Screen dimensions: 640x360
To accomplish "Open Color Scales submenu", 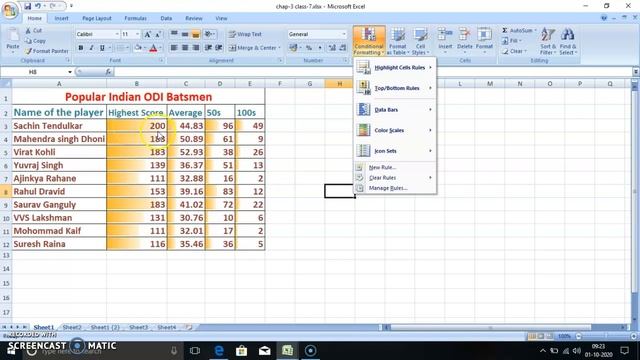I will [395, 130].
